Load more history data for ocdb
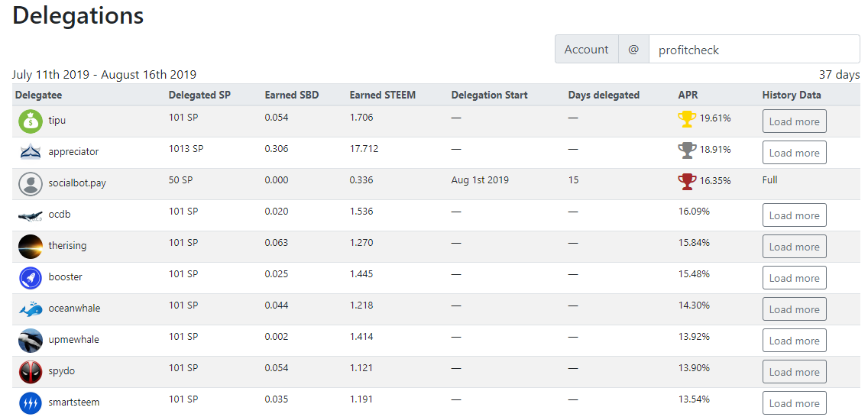868x417 pixels. 795,215
